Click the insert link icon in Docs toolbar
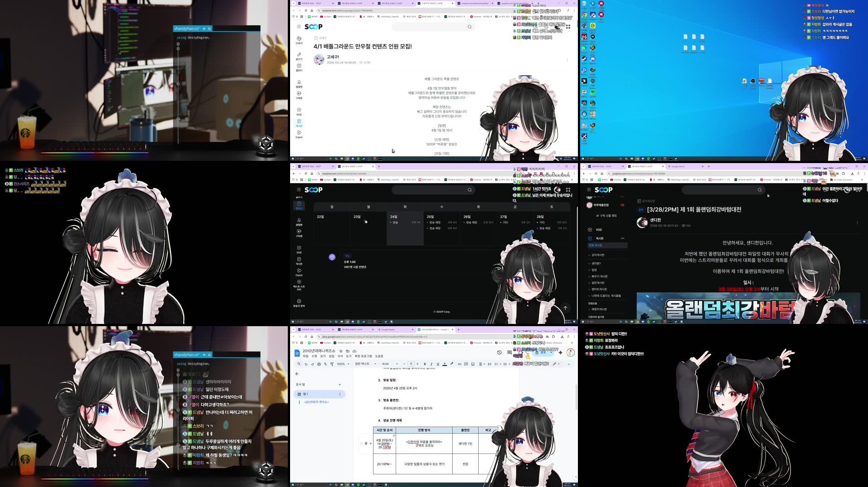Screen dimensions: 868x487 click(x=460, y=364)
